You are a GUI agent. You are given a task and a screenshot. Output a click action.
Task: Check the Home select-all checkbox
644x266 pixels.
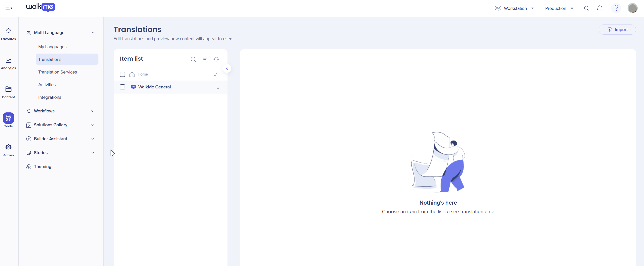point(122,74)
